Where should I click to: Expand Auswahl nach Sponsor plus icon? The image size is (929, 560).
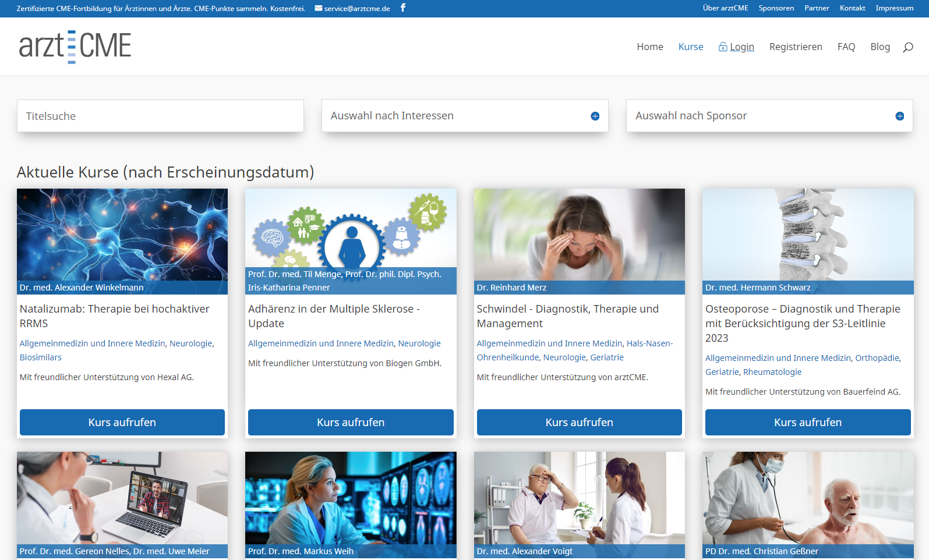point(899,116)
